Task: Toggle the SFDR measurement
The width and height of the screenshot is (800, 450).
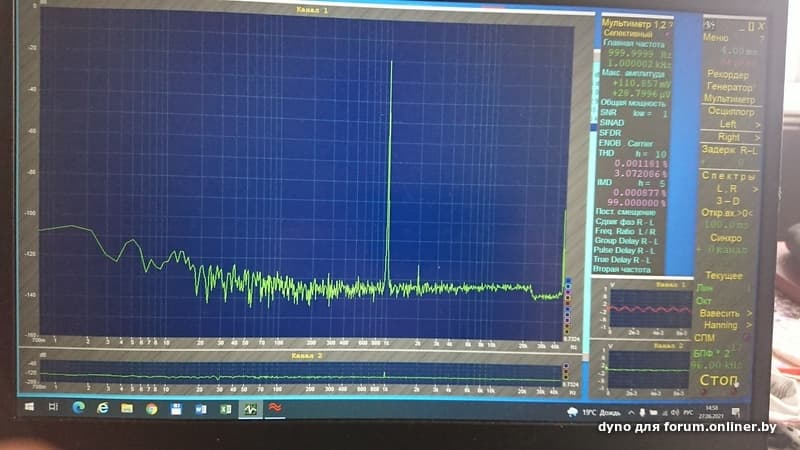Action: tap(610, 133)
